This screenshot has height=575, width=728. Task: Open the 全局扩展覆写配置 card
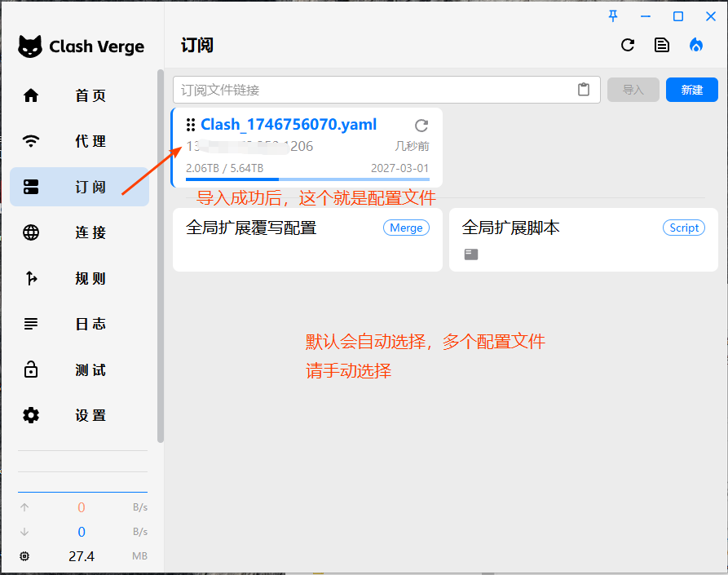click(307, 240)
